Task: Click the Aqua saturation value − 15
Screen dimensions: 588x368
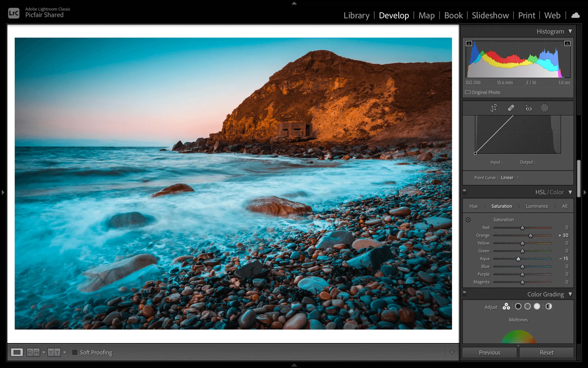Action: tap(564, 258)
